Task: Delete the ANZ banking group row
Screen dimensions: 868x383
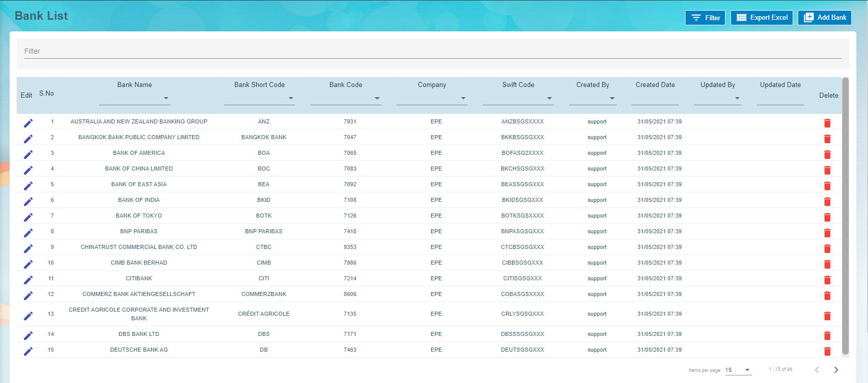Action: [x=827, y=123]
